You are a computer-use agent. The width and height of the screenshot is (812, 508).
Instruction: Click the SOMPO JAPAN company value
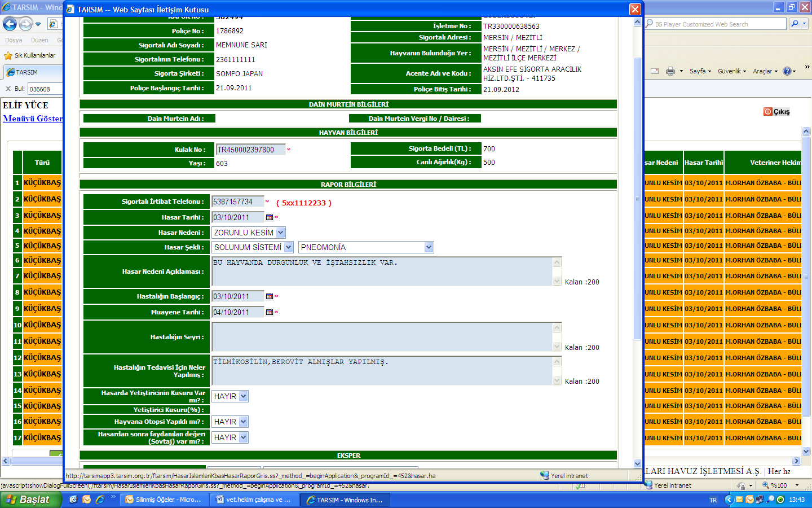tap(240, 74)
